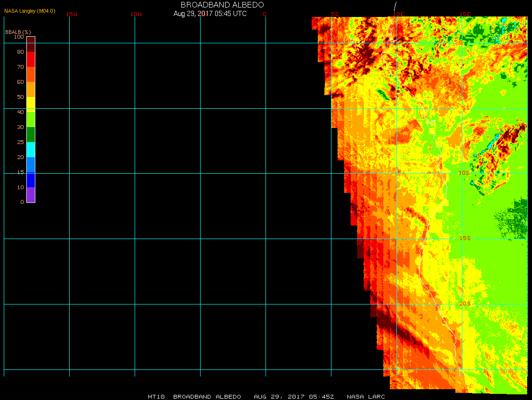Click the dark maroon 80-100% legend swatch

31,44
